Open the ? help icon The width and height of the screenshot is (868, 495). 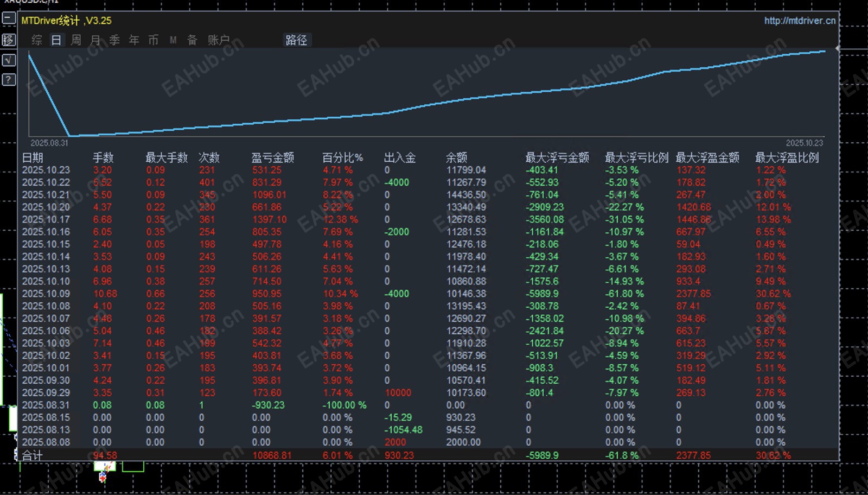pyautogui.click(x=8, y=79)
